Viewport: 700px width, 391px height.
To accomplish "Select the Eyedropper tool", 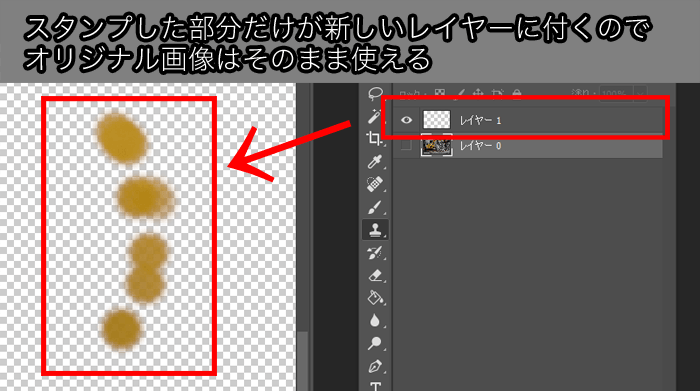I will pyautogui.click(x=375, y=162).
